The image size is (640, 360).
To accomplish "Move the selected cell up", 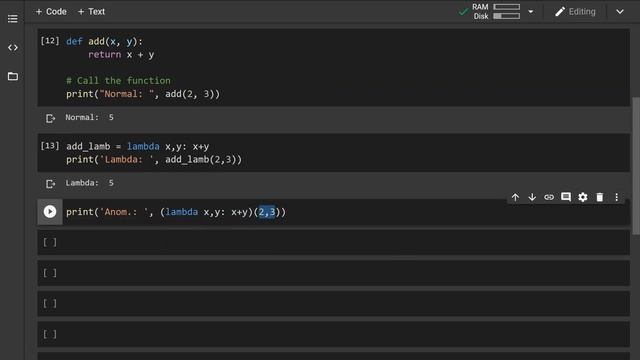I will [x=516, y=198].
